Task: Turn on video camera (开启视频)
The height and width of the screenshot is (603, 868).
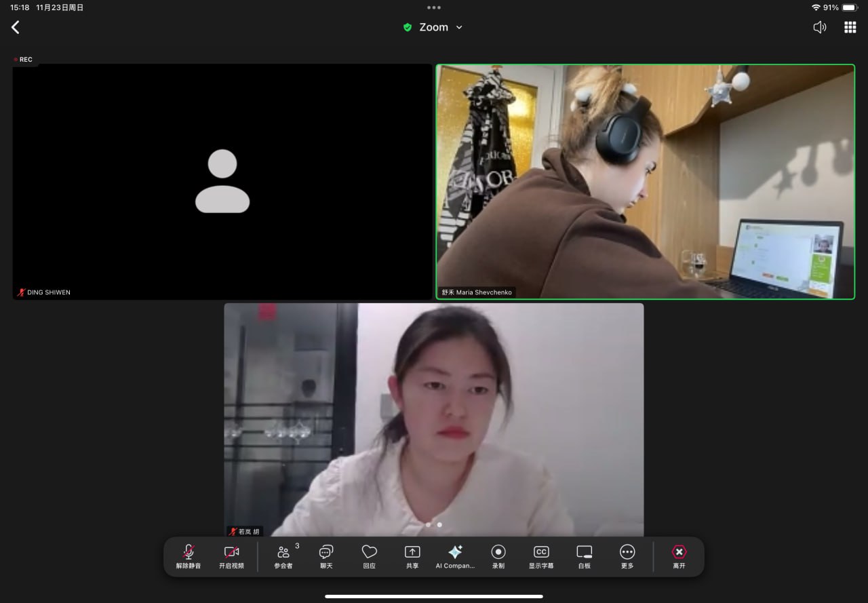Action: [231, 556]
